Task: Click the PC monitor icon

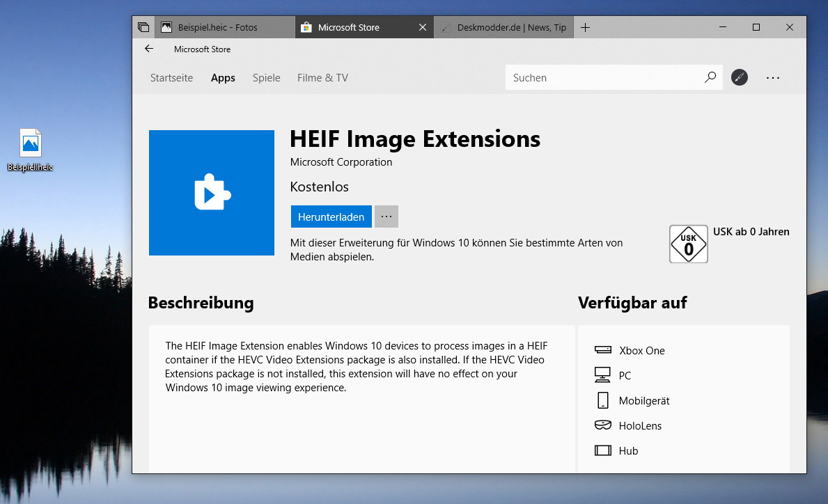Action: pyautogui.click(x=602, y=375)
